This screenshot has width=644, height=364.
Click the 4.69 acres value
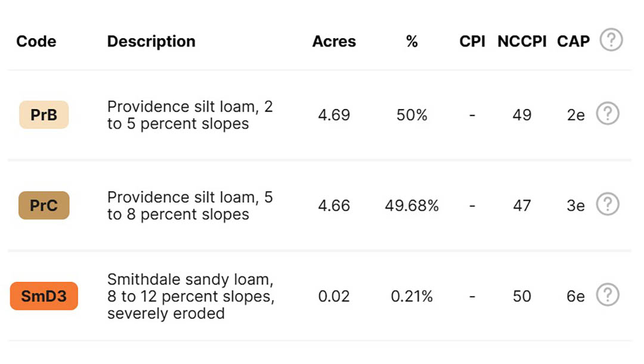pos(334,115)
